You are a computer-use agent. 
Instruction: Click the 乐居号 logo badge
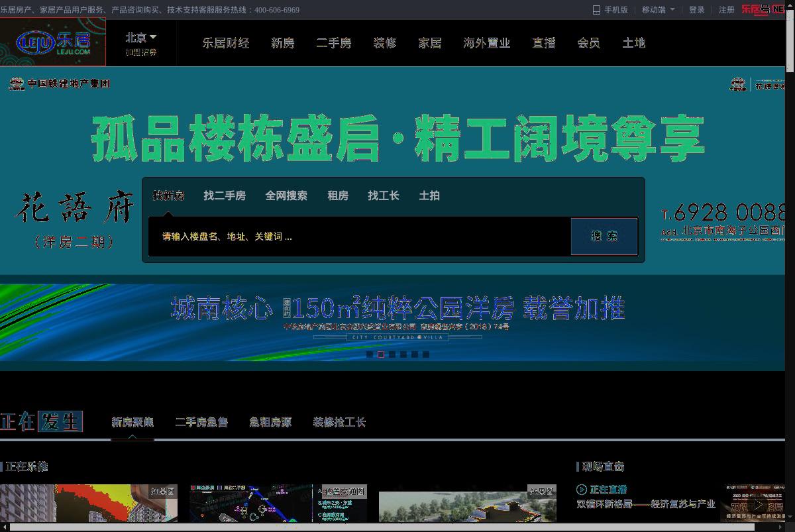click(x=763, y=9)
